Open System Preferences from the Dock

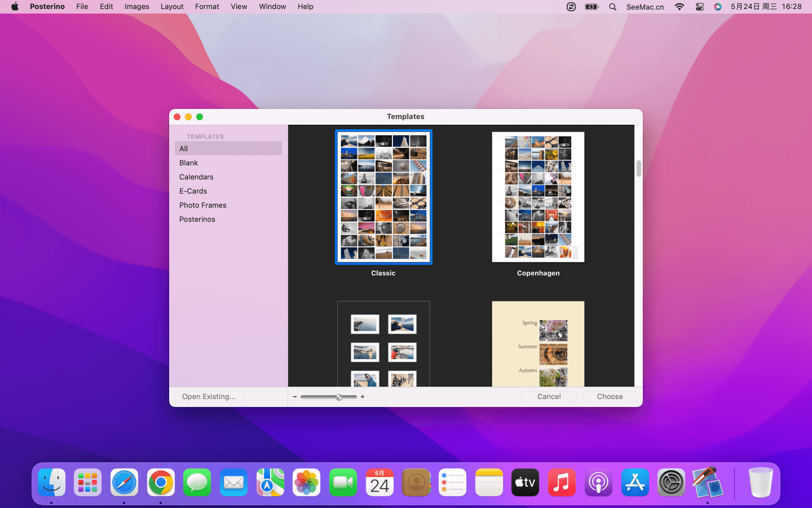671,483
